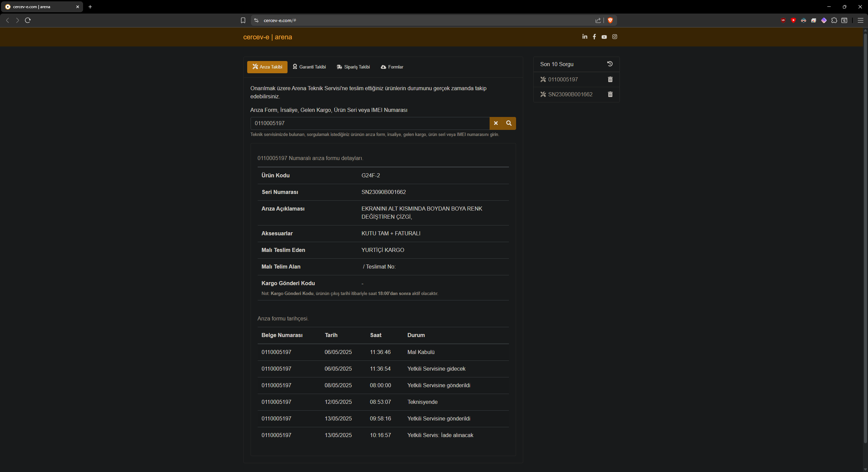
Task: Reload the page with refresh icon
Action: [x=28, y=20]
